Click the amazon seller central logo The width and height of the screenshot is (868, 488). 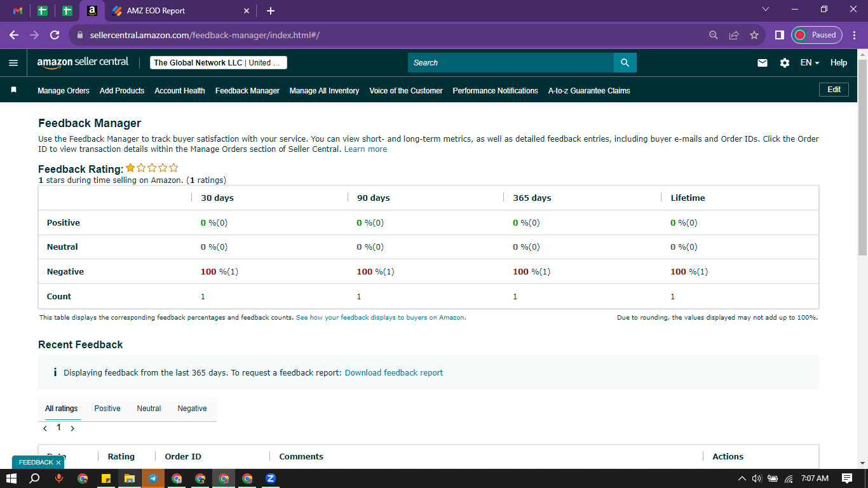coord(83,62)
